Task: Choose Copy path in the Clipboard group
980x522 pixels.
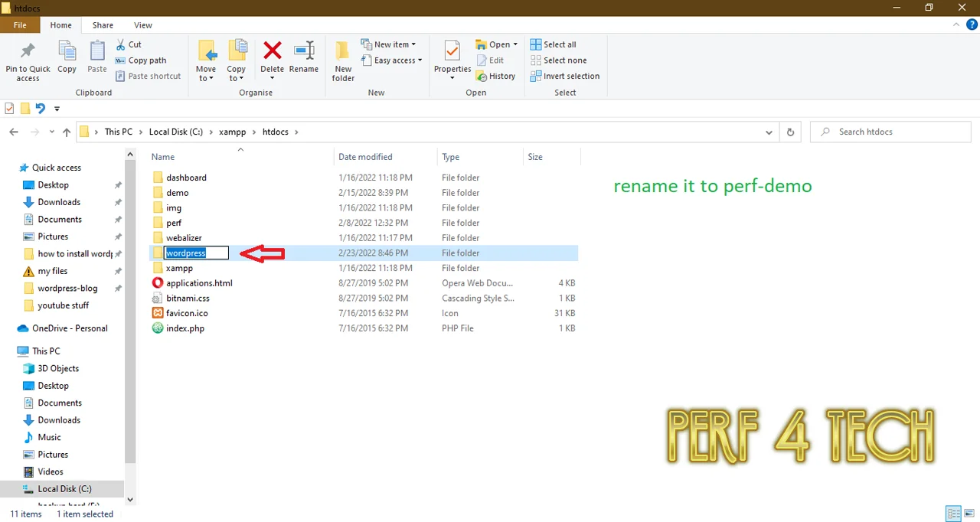Action: pyautogui.click(x=141, y=60)
